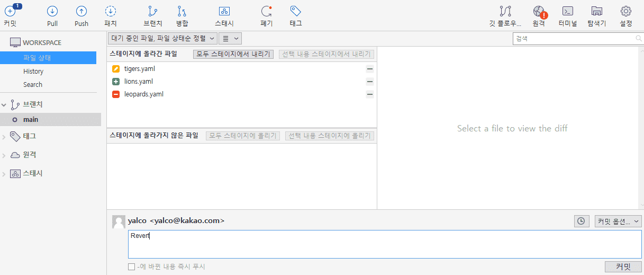Unstage leopards.yaml with its minus button
Screen dimensions: 644x275
(370, 94)
